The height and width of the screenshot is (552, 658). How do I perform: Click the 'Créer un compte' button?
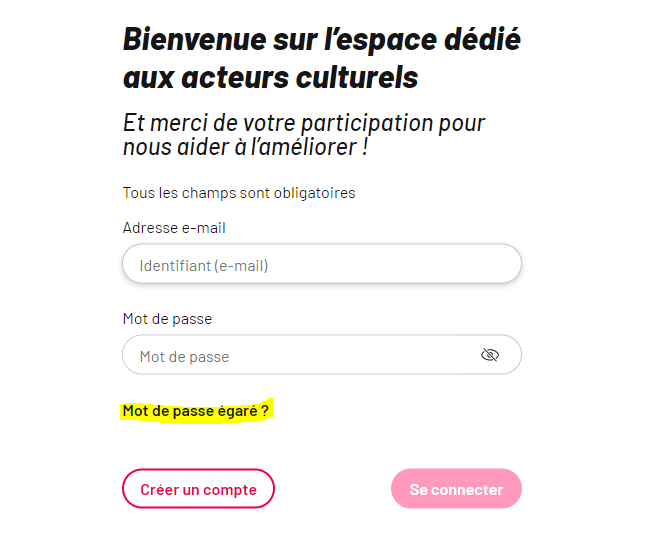point(198,489)
